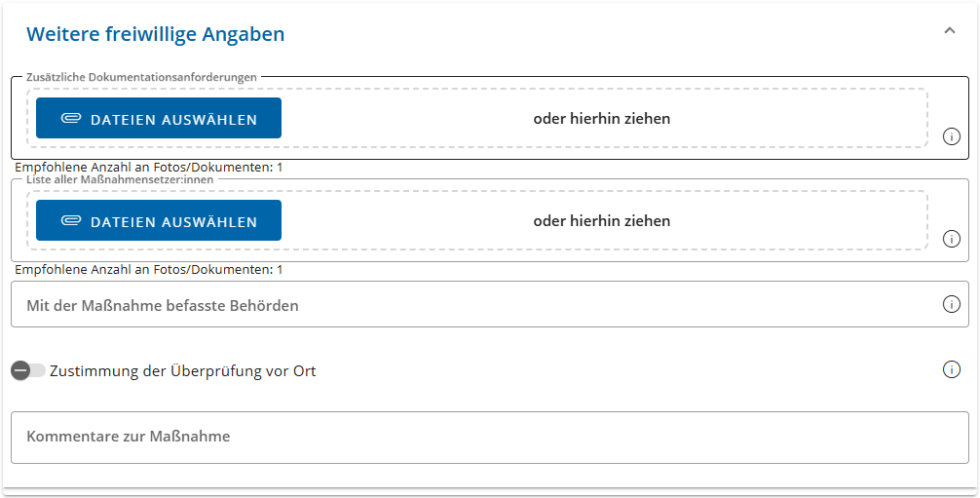Open info icon for Zusätzliche Dokumentationsanforderungen

pos(951,136)
